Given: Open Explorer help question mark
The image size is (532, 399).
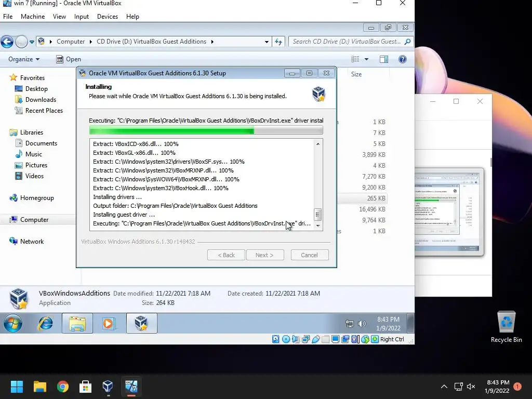Looking at the screenshot, I should tap(403, 59).
